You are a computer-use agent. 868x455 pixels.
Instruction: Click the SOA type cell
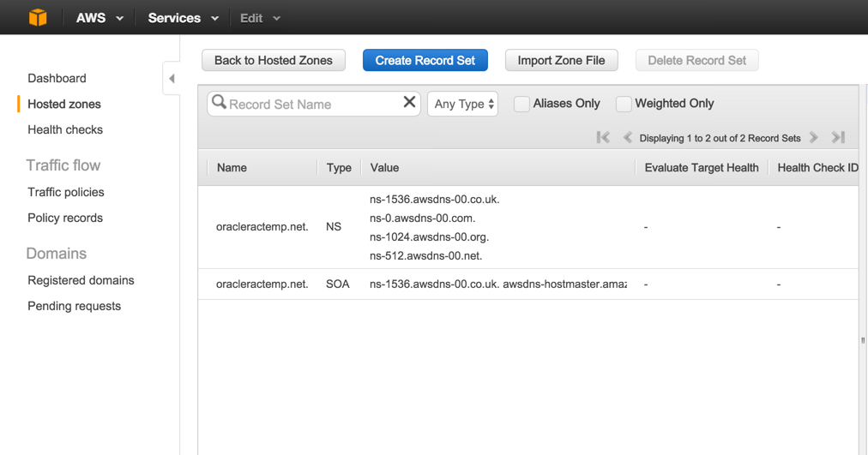click(x=338, y=284)
